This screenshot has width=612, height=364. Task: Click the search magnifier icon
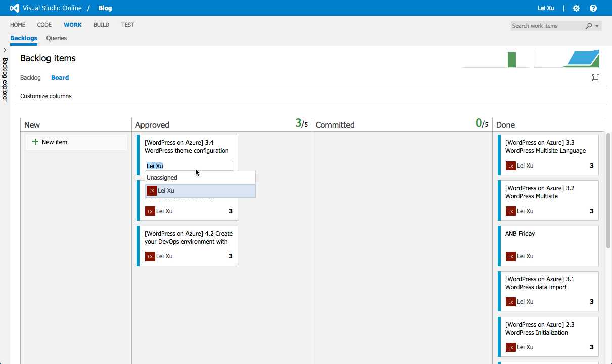589,26
